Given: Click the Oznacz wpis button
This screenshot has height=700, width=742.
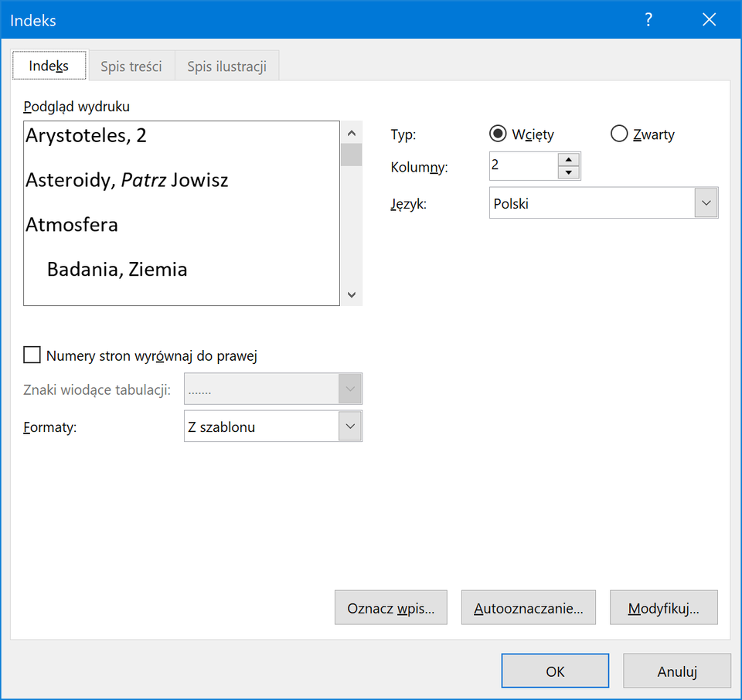Looking at the screenshot, I should (x=391, y=608).
